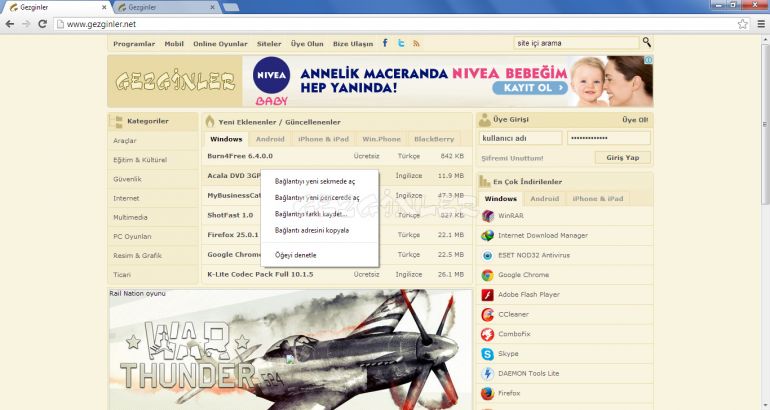Click the KAYIT OL banner button
This screenshot has height=410, width=770.
[530, 88]
